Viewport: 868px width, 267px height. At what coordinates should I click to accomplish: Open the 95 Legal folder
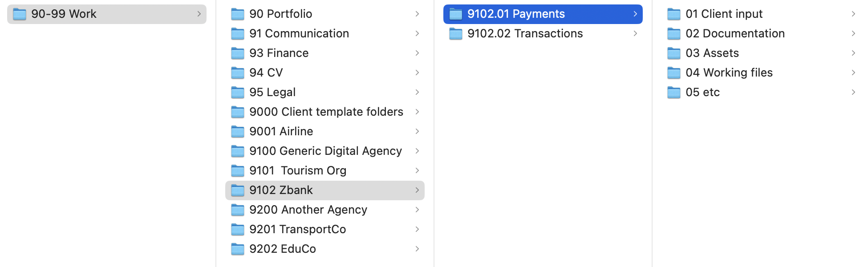pos(272,92)
